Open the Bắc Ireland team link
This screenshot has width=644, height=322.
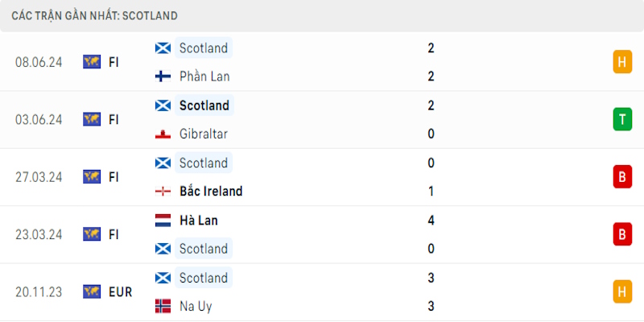[211, 192]
